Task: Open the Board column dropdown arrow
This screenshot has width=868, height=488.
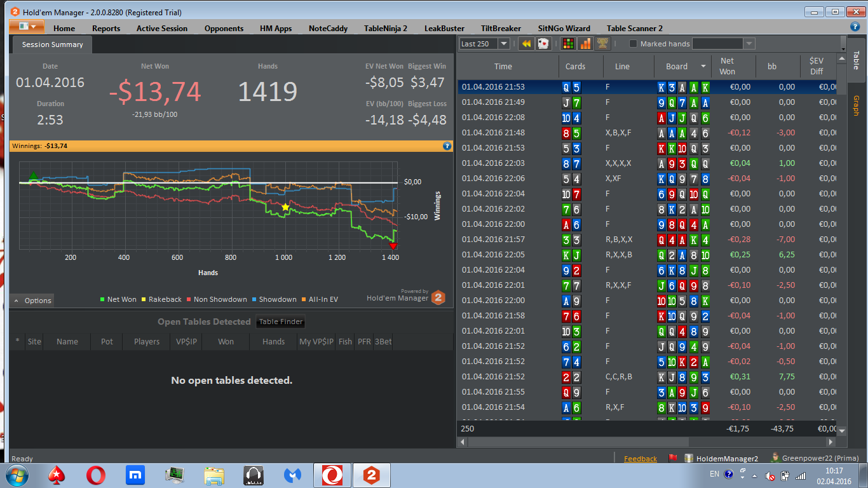Action: coord(703,66)
